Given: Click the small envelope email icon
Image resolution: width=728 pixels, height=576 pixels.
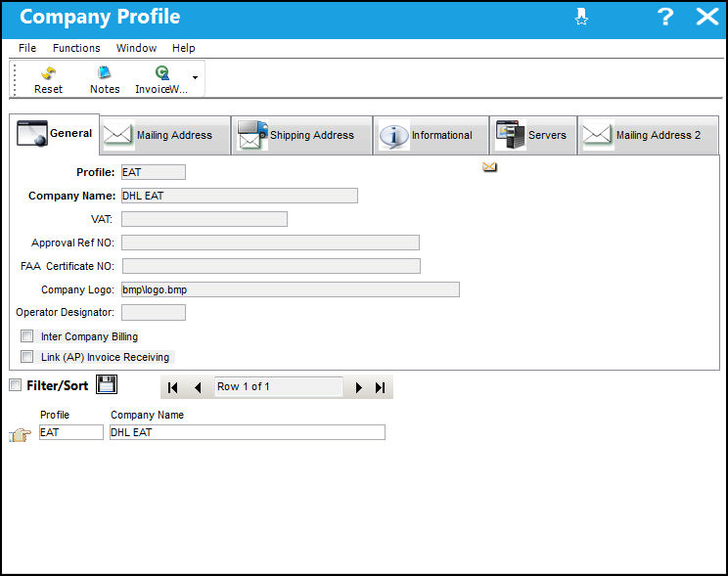Looking at the screenshot, I should pyautogui.click(x=489, y=167).
